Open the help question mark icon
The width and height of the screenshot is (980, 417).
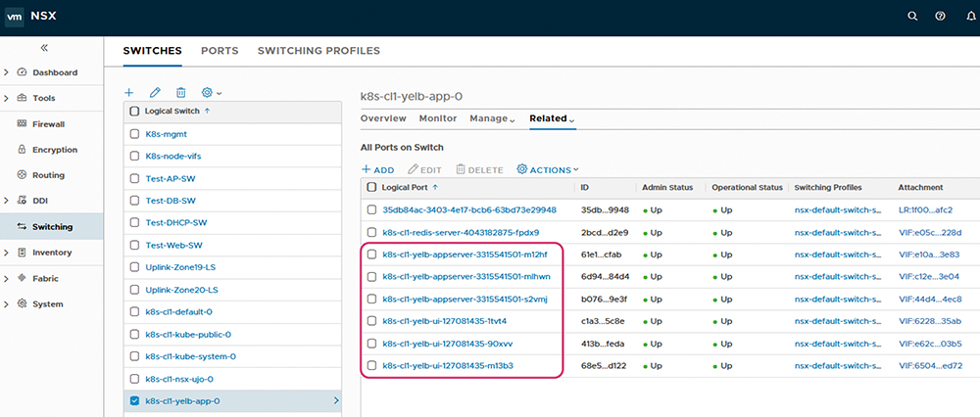point(940,17)
